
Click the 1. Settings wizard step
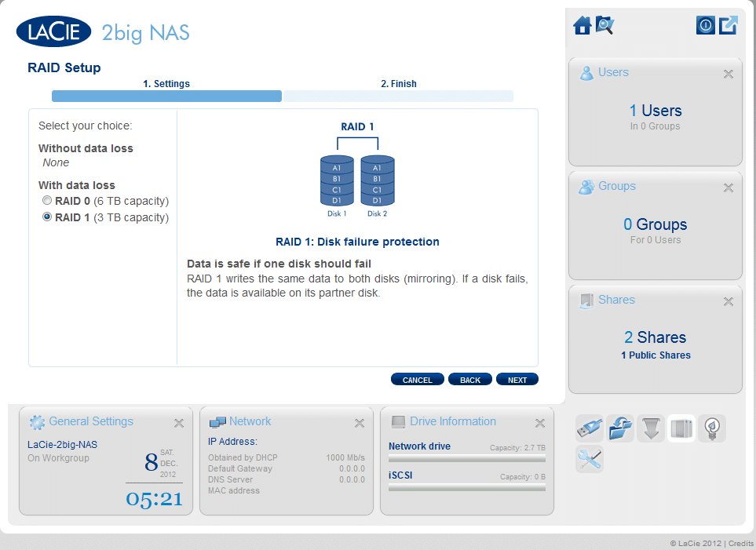coord(166,84)
